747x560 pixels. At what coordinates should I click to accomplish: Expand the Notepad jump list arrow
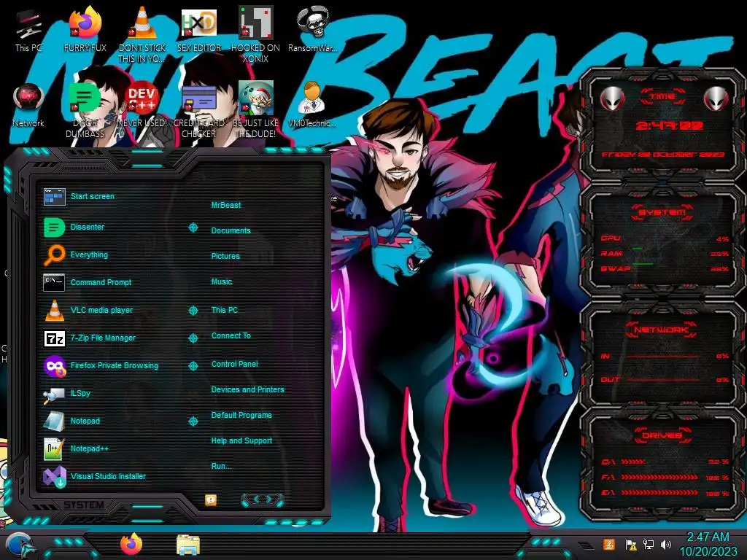click(193, 421)
